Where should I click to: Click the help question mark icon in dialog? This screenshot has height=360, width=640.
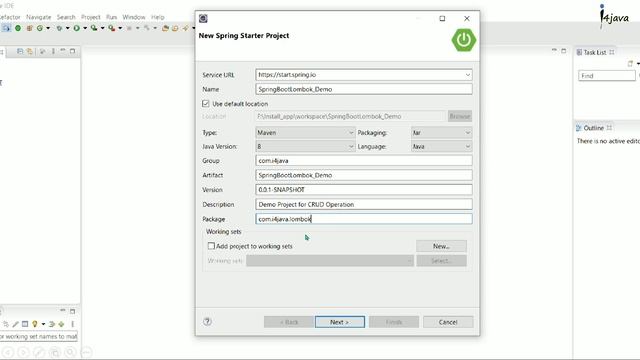coord(207,322)
